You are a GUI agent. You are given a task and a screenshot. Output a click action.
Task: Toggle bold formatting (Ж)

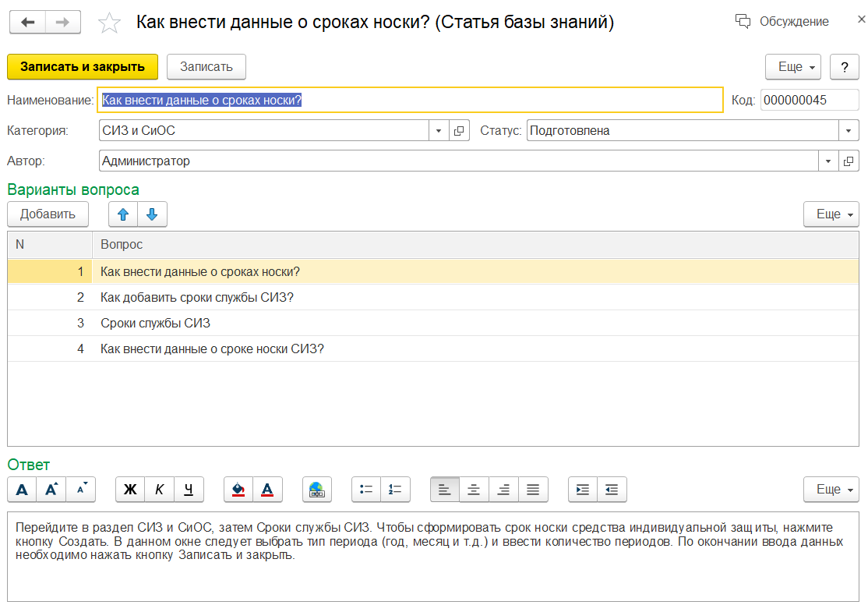(130, 490)
